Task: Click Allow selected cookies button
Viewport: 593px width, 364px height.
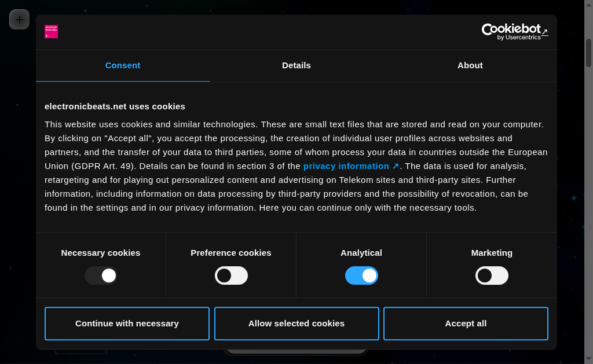Action: coord(296,323)
